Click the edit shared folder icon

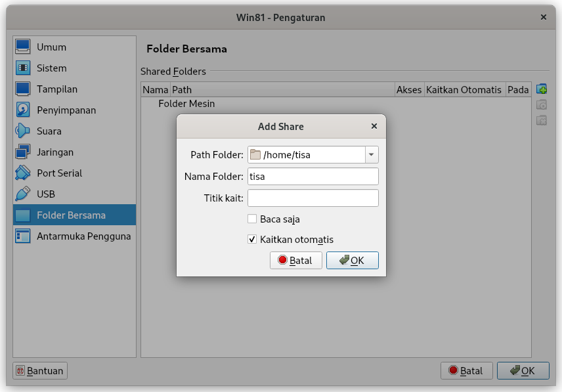(541, 104)
